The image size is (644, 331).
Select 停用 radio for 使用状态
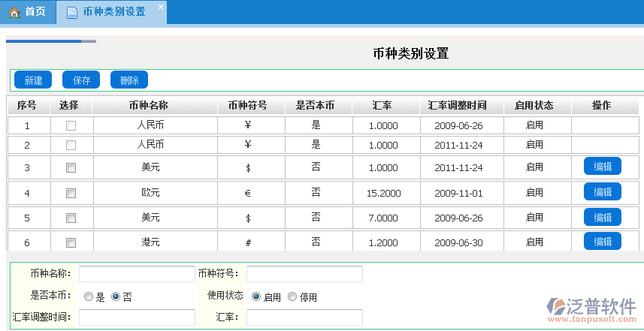click(x=292, y=297)
